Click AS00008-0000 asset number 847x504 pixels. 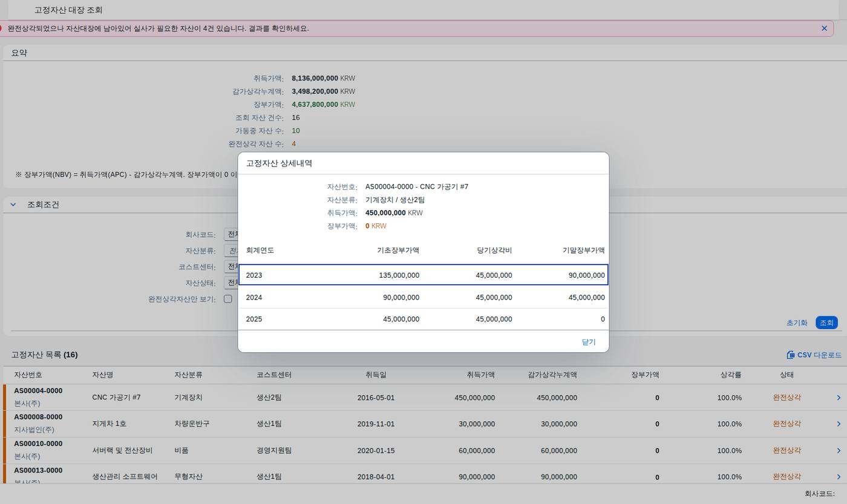point(38,417)
